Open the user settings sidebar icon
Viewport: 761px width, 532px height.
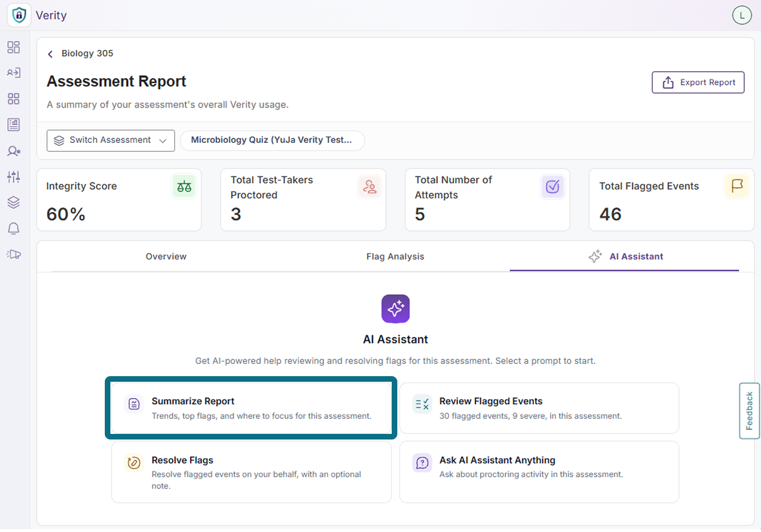[x=13, y=151]
